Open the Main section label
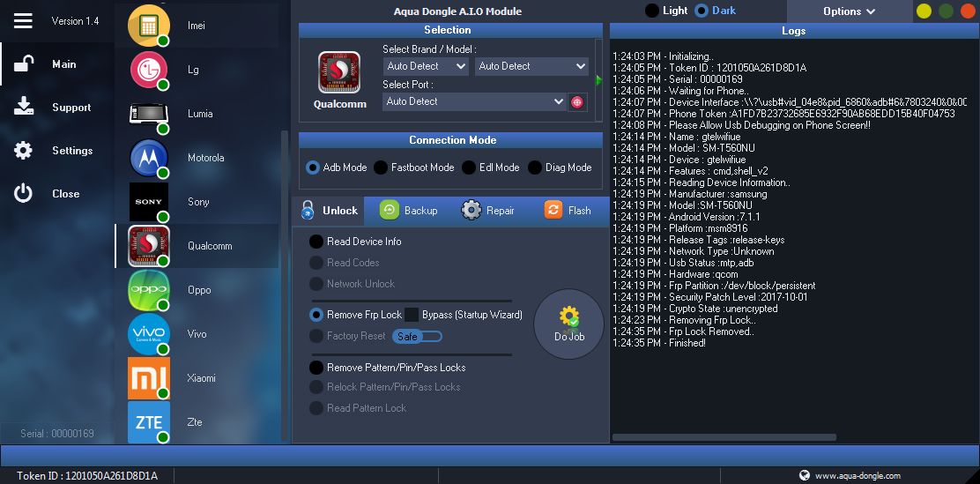The height and width of the screenshot is (484, 980). (64, 63)
